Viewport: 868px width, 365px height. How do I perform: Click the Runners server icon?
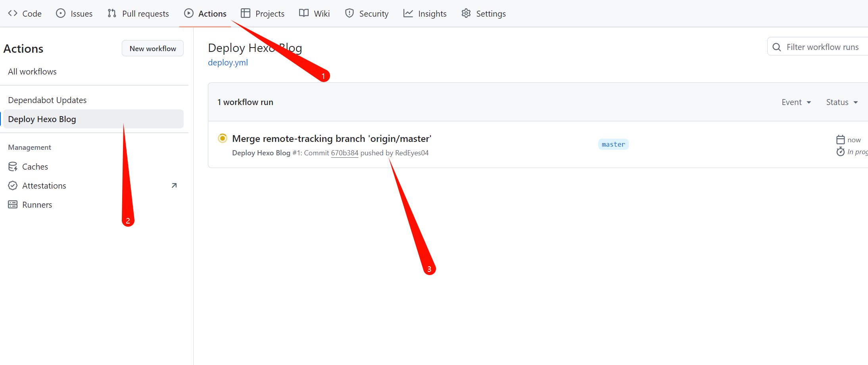(x=13, y=205)
